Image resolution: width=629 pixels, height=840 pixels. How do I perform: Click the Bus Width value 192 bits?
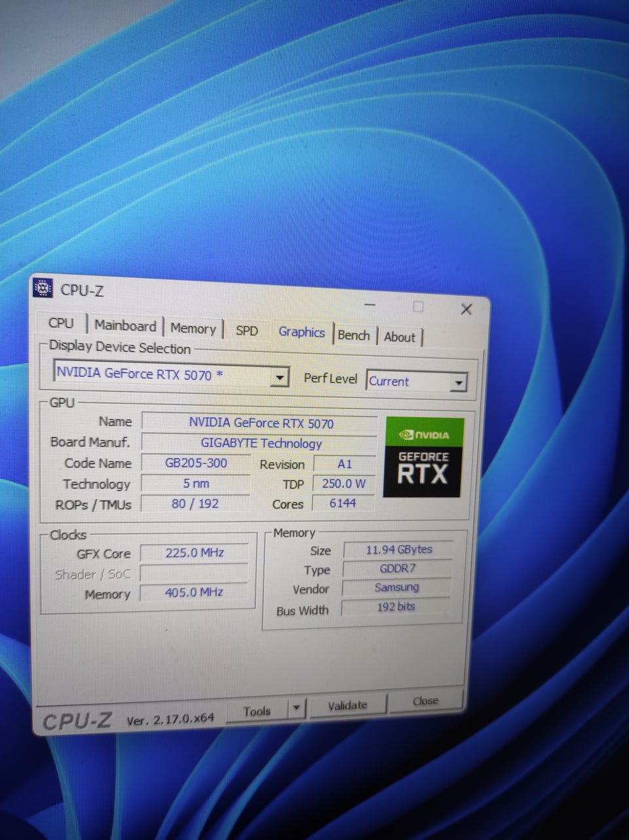(x=396, y=607)
